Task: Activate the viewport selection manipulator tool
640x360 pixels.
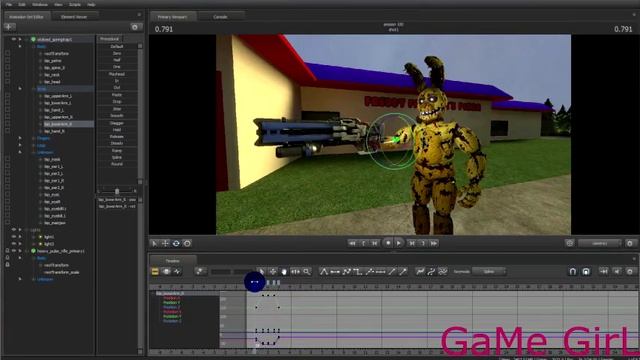Action: [x=154, y=243]
